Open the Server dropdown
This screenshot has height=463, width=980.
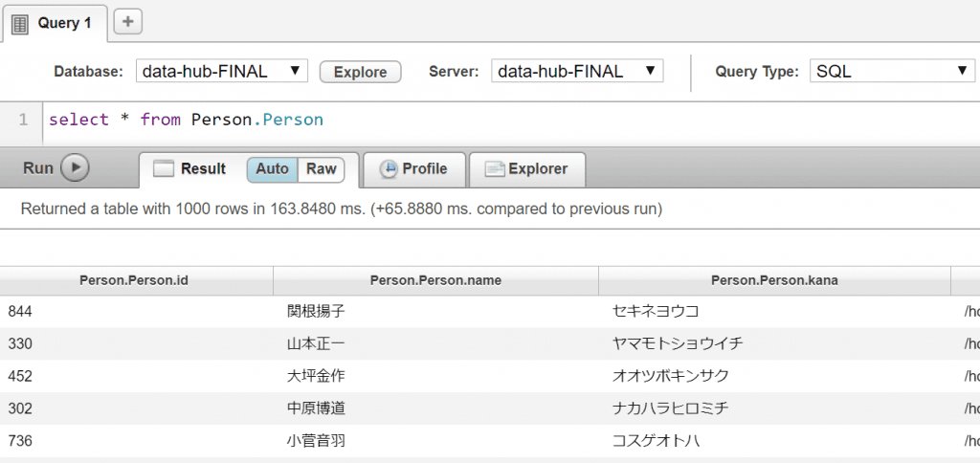[x=576, y=71]
